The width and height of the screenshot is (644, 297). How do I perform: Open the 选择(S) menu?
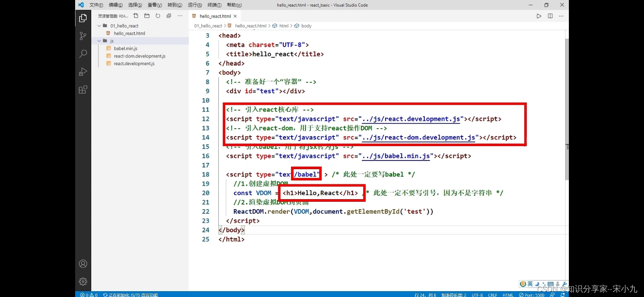(135, 5)
